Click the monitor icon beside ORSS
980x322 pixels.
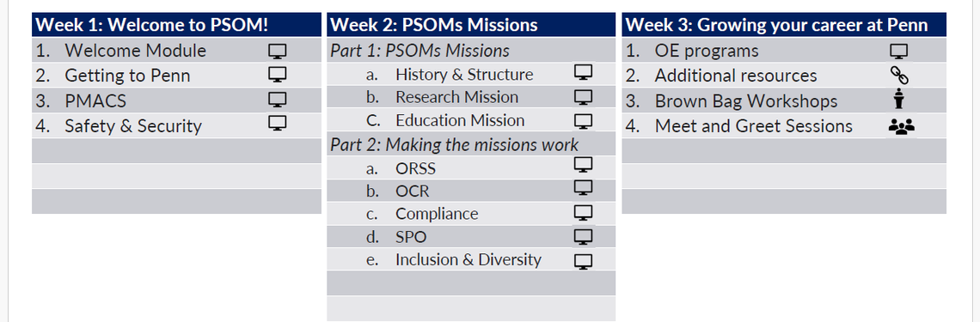(583, 165)
